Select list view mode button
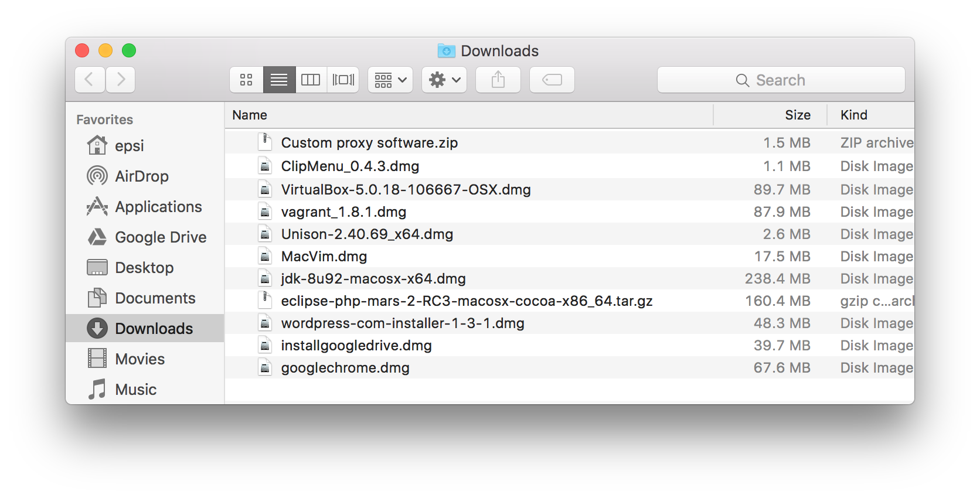980x498 pixels. click(x=279, y=80)
